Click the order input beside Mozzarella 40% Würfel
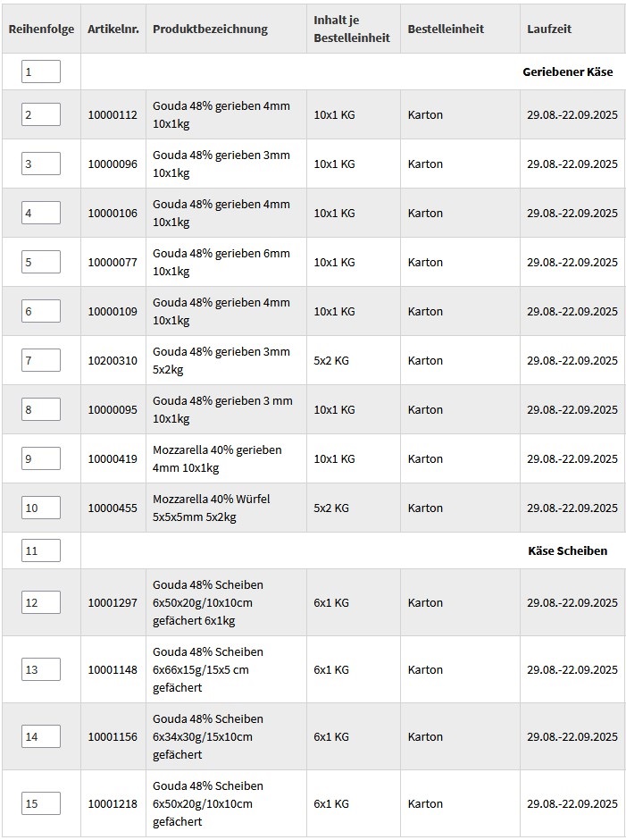Viewport: 626px width, 840px height. pos(41,508)
